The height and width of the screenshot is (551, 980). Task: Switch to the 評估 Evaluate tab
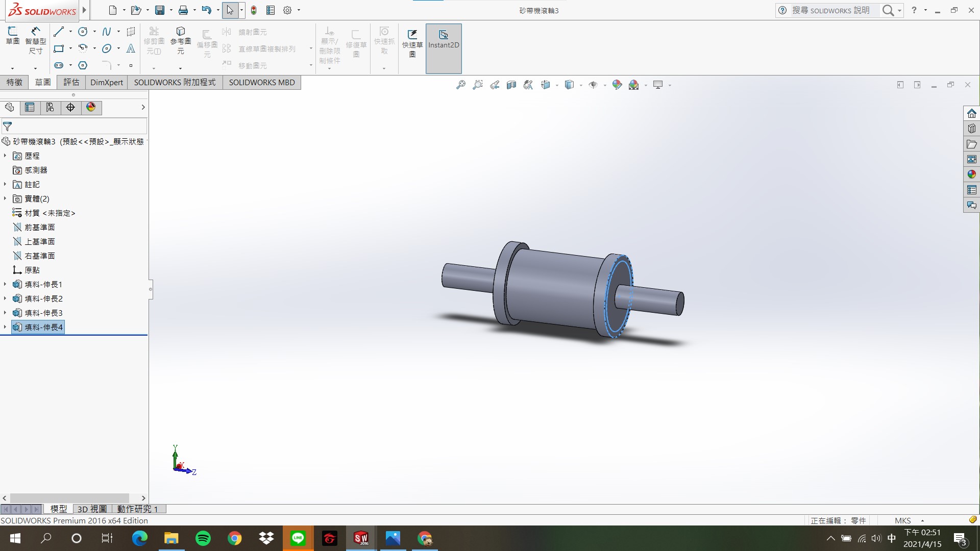(x=71, y=82)
